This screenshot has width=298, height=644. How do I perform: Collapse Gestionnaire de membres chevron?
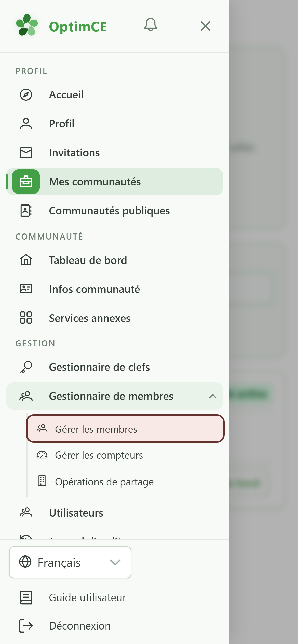pyautogui.click(x=213, y=396)
